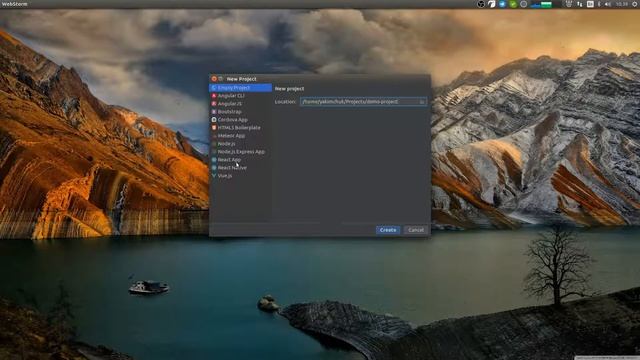Image resolution: width=640 pixels, height=360 pixels.
Task: Open the sound volume indicator
Action: click(x=608, y=4)
